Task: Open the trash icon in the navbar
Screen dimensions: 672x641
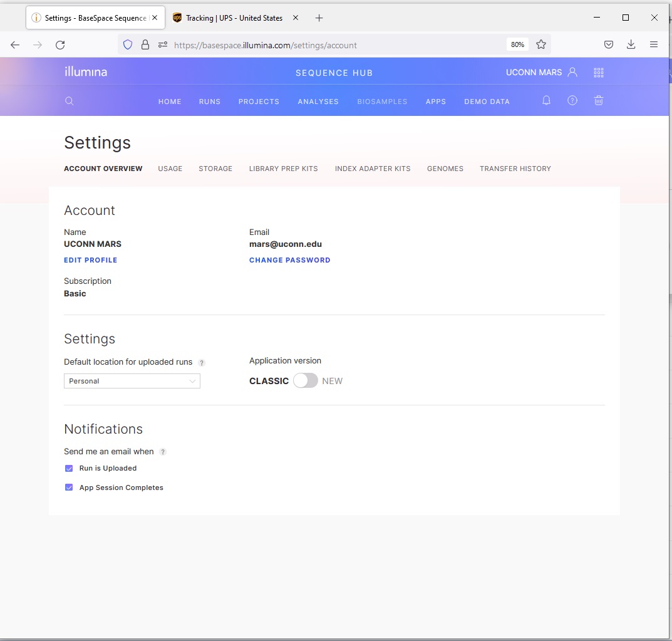Action: click(x=598, y=100)
